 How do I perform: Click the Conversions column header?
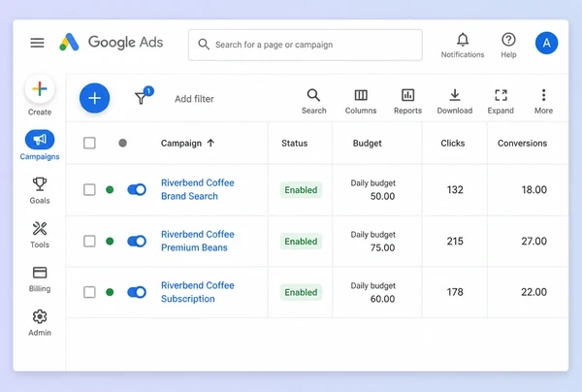pos(522,144)
